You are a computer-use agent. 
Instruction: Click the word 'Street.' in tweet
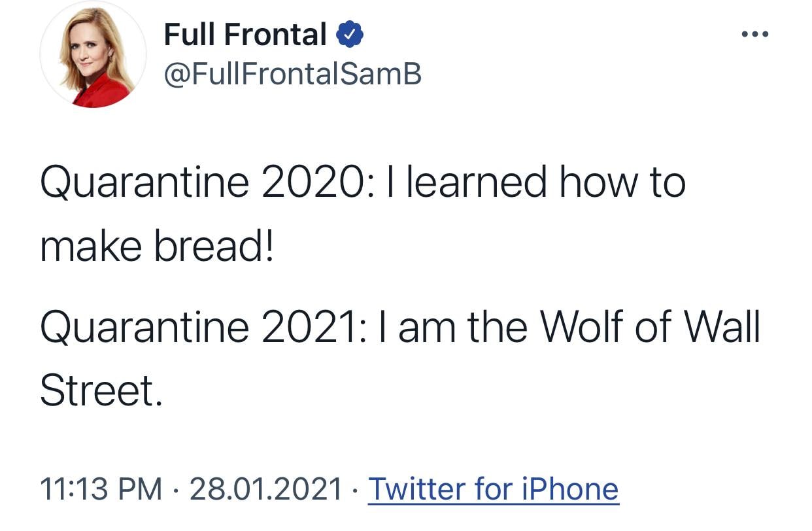pos(101,390)
